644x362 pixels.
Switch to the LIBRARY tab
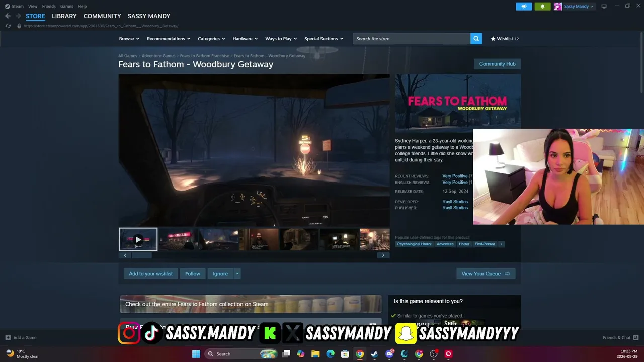pyautogui.click(x=64, y=16)
